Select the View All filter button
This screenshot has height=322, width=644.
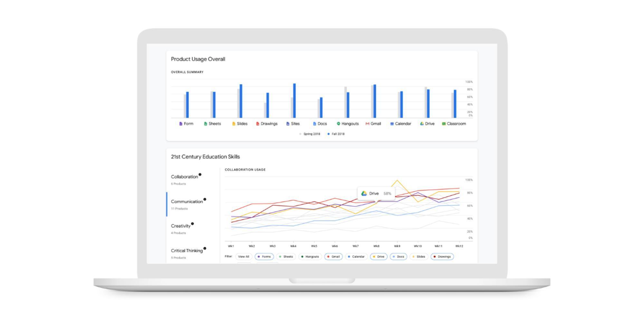pyautogui.click(x=244, y=257)
